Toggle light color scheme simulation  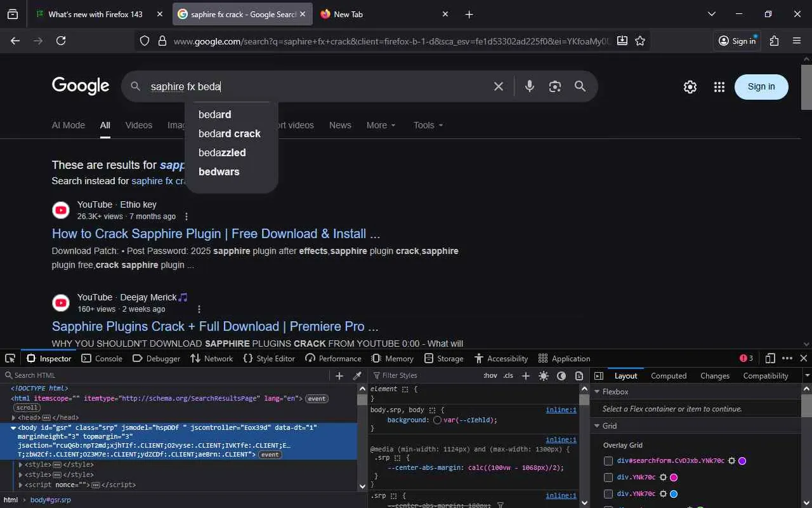click(x=544, y=376)
